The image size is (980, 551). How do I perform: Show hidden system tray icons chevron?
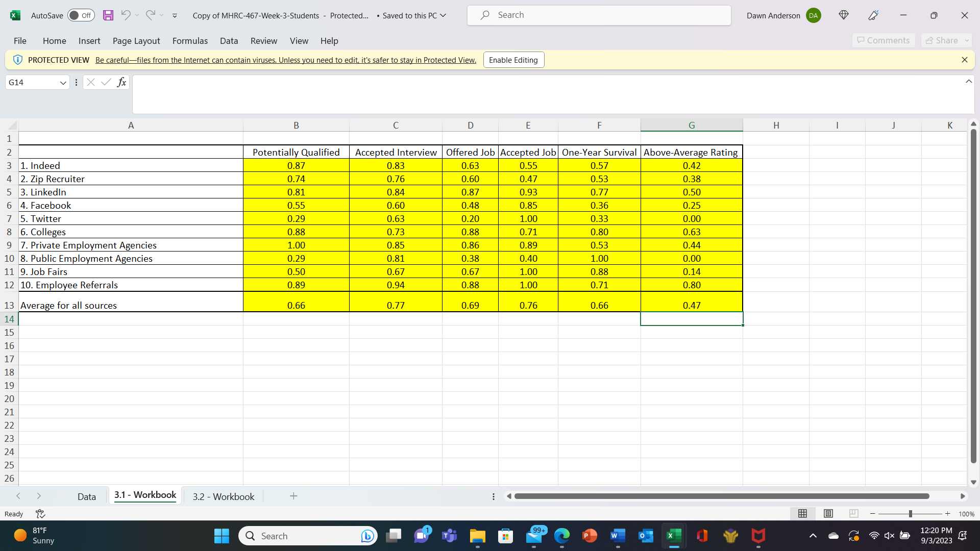click(813, 536)
